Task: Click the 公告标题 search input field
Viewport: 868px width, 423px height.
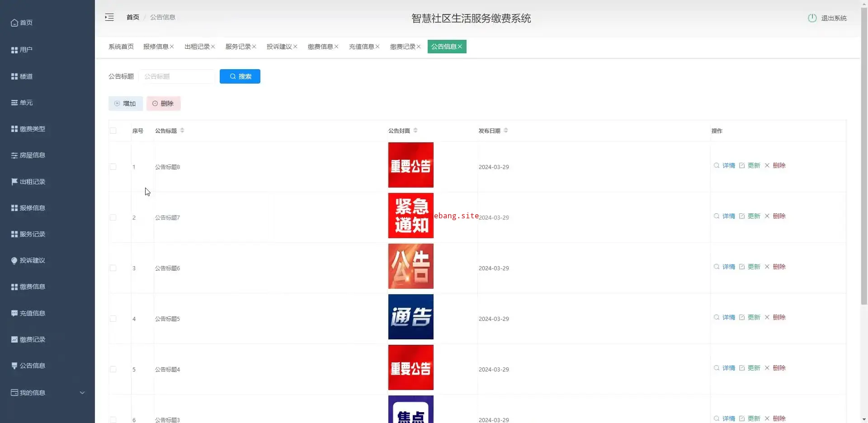Action: [x=178, y=76]
